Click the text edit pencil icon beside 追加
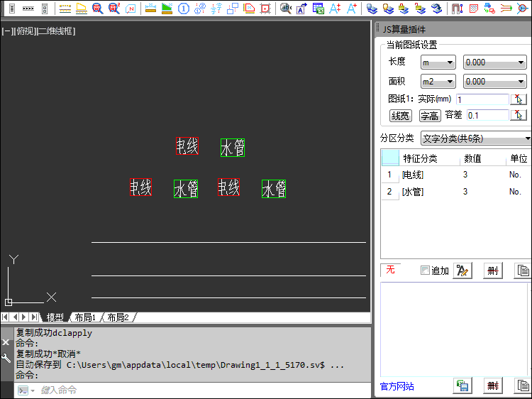The width and height of the screenshot is (532, 399). coord(462,270)
